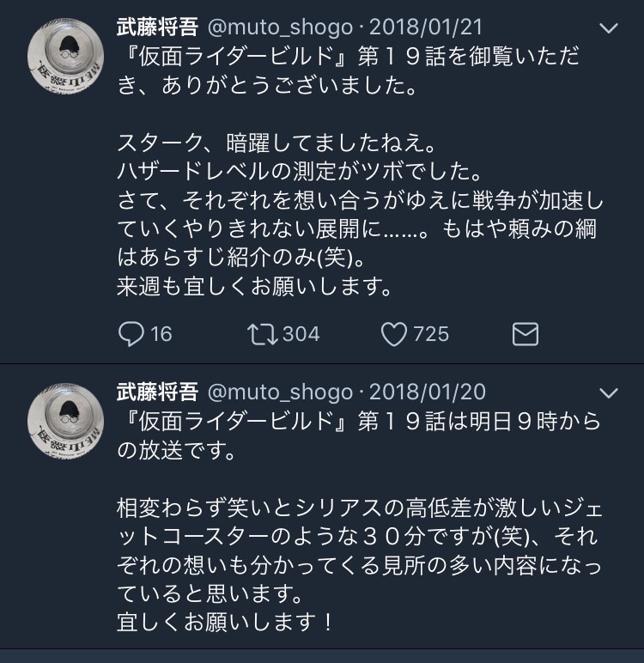The width and height of the screenshot is (644, 663).
Task: Click @muto_shogo handle beside the 2018/01/21 date
Action: [x=280, y=27]
